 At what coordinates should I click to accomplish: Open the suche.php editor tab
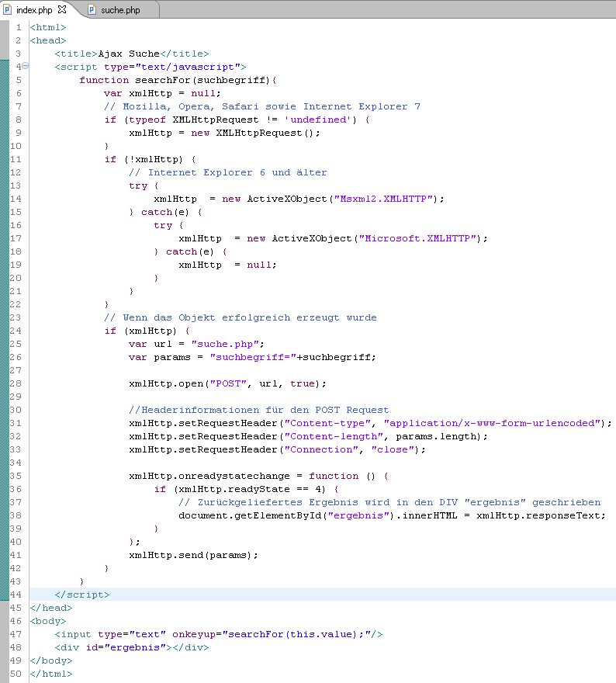pos(120,9)
